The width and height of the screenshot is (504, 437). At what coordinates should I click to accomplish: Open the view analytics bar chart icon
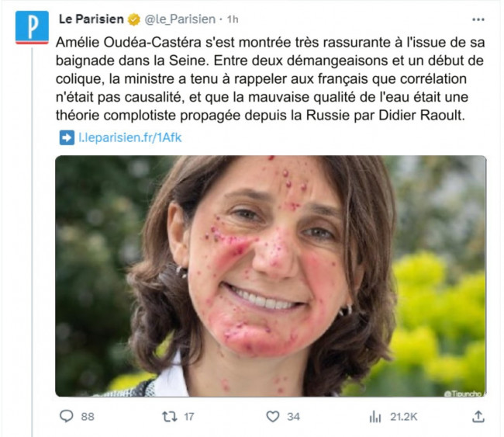click(375, 417)
